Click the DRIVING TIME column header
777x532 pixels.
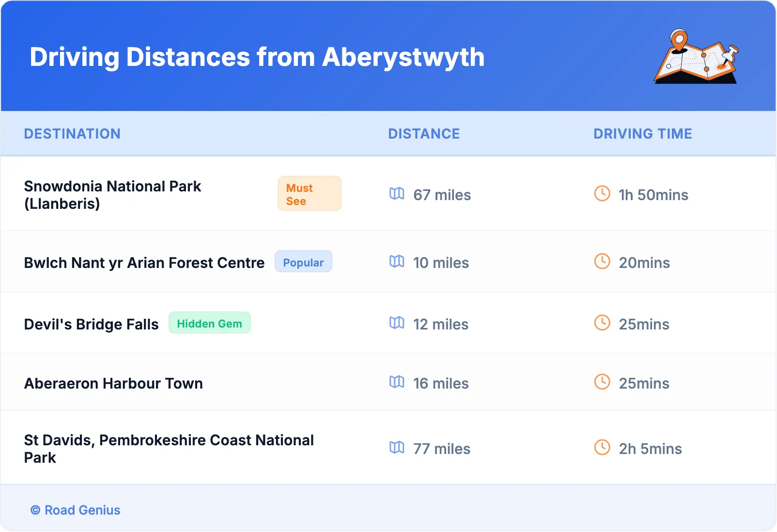pos(643,134)
